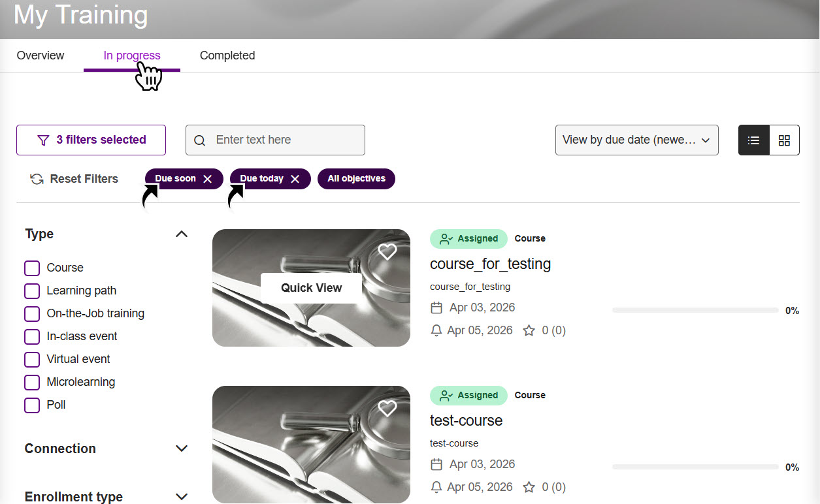
Task: Remove the Due soon filter chip
Action: [208, 179]
